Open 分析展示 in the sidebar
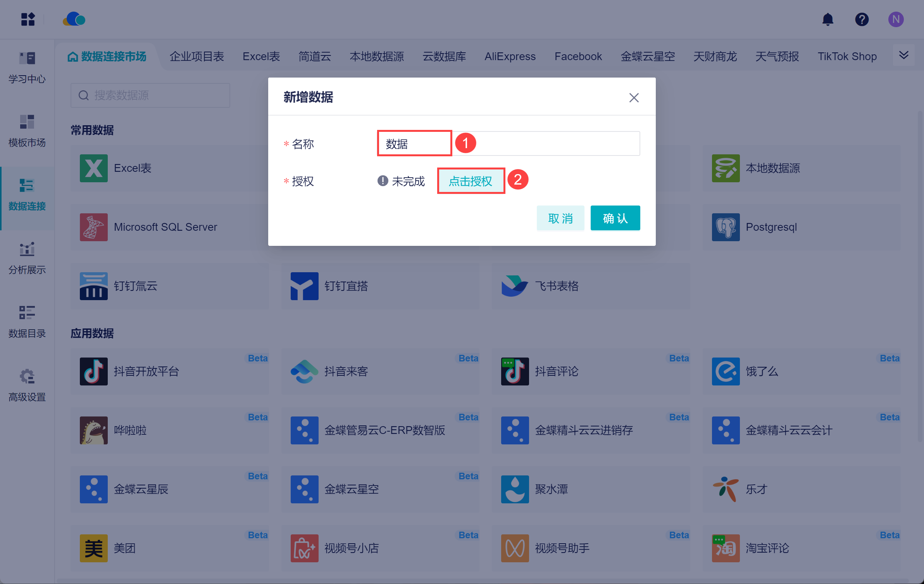This screenshot has width=924, height=584. pos(27,258)
